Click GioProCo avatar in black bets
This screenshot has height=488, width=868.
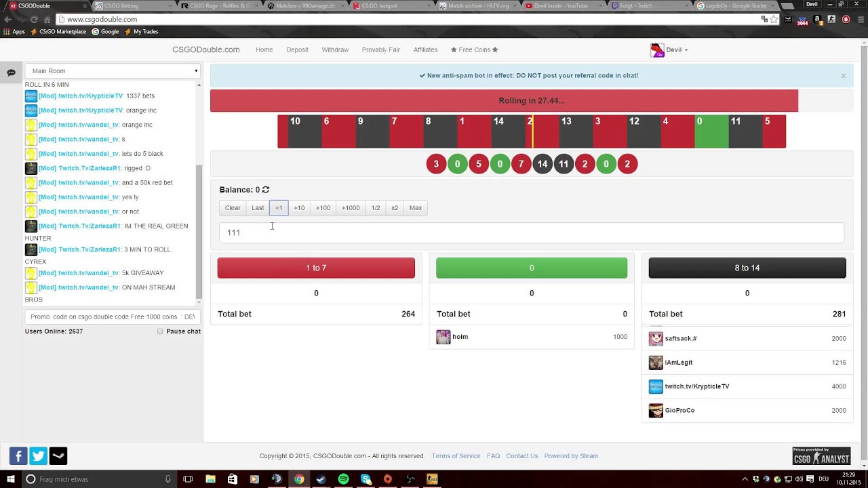click(x=656, y=411)
